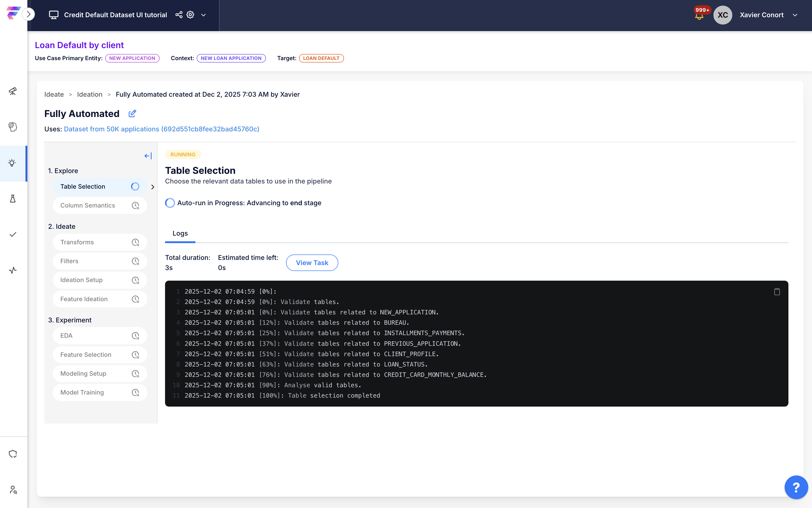Collapse the pipeline steps panel arrow
The width and height of the screenshot is (812, 508).
pos(148,156)
